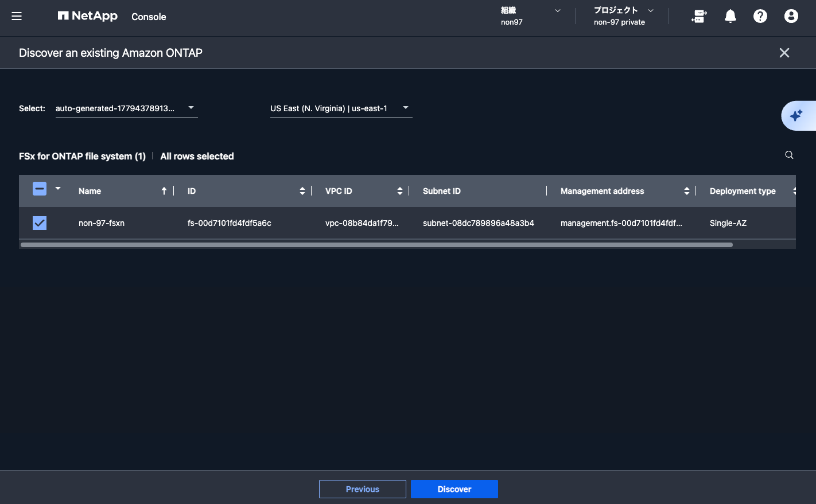This screenshot has height=504, width=816.
Task: Sort by Name using the up arrow
Action: 164,191
